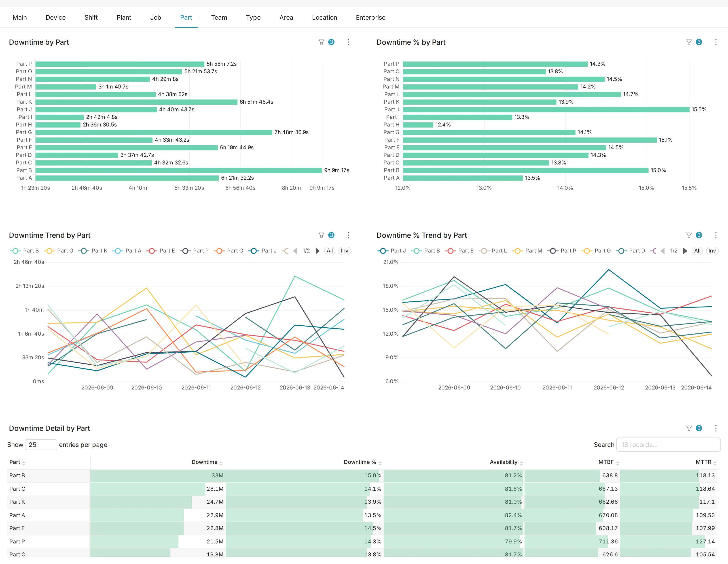Toggle Part D series in Downtime % Trend legend

(x=631, y=251)
